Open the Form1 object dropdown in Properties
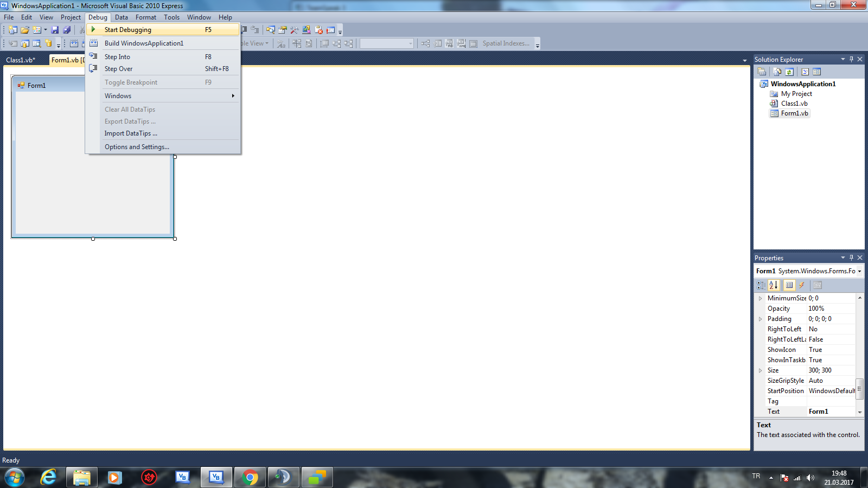Viewport: 868px width, 488px height. pos(859,271)
